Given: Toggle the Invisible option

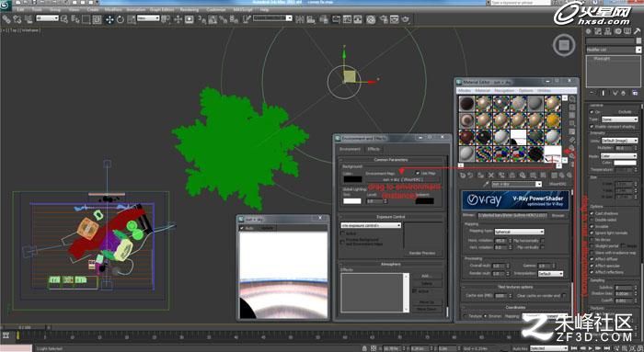Looking at the screenshot, I should pyautogui.click(x=592, y=226).
